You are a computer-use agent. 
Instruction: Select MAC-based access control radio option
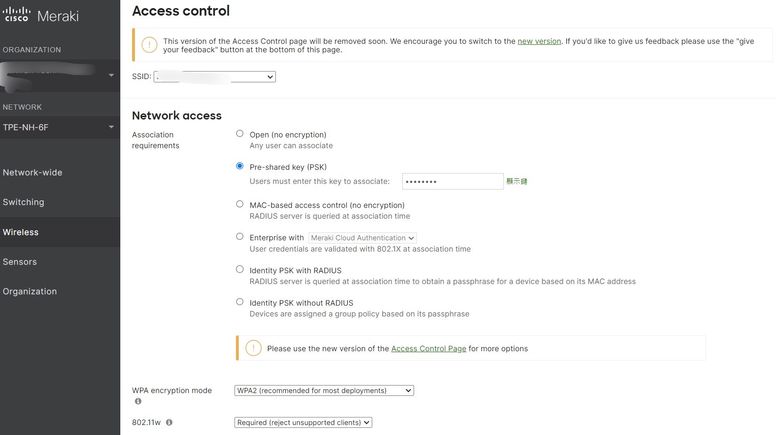pyautogui.click(x=240, y=204)
